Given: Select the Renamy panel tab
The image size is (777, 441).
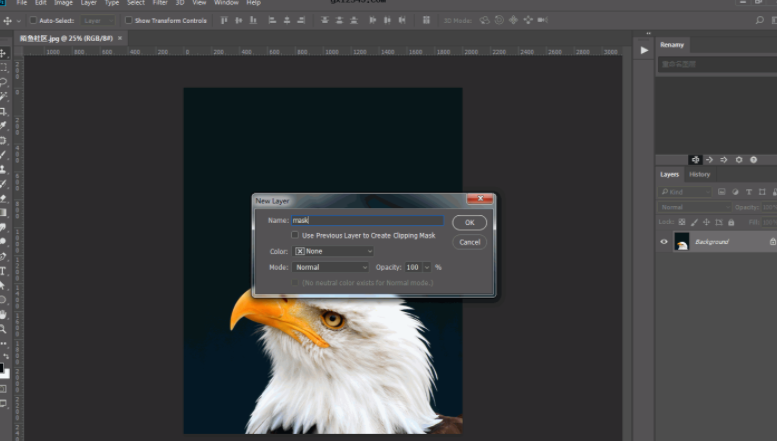Looking at the screenshot, I should [672, 45].
